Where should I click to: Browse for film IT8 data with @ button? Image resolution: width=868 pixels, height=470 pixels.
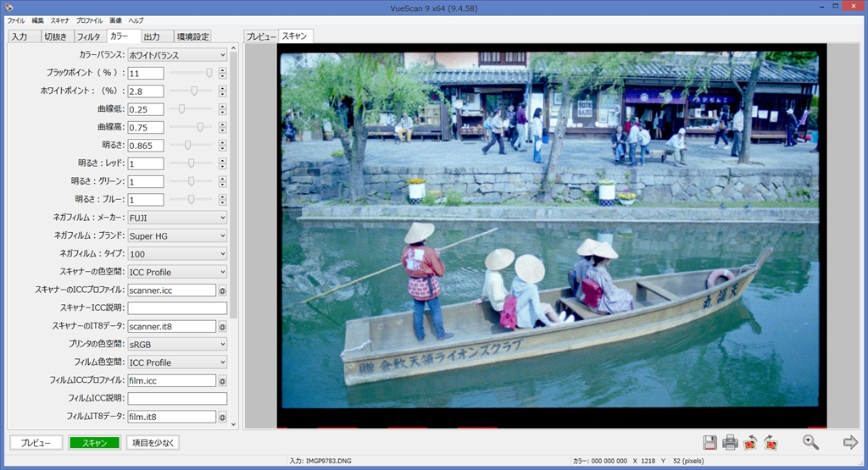[x=222, y=417]
